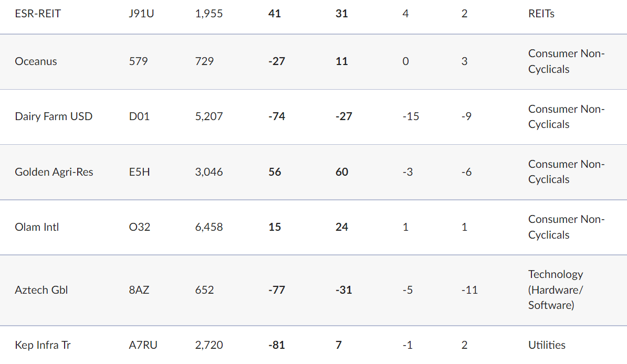Screen dimensions: 627x364
Task: Click Olam Intl value 6,458
Action: [208, 227]
